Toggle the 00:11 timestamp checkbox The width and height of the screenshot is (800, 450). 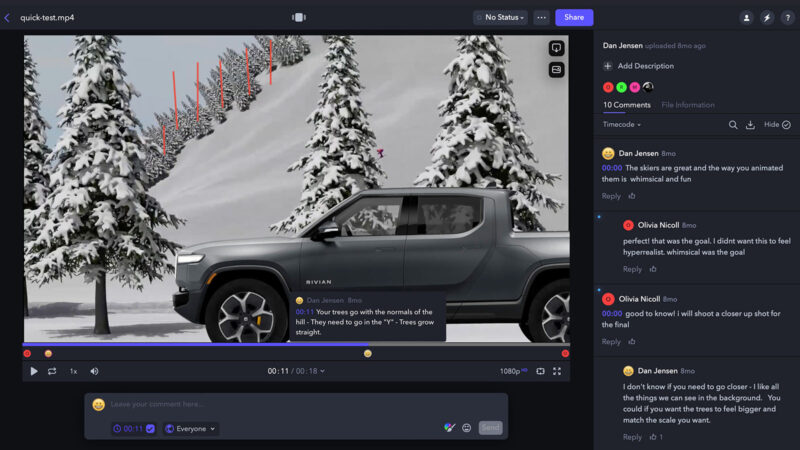[x=150, y=429]
